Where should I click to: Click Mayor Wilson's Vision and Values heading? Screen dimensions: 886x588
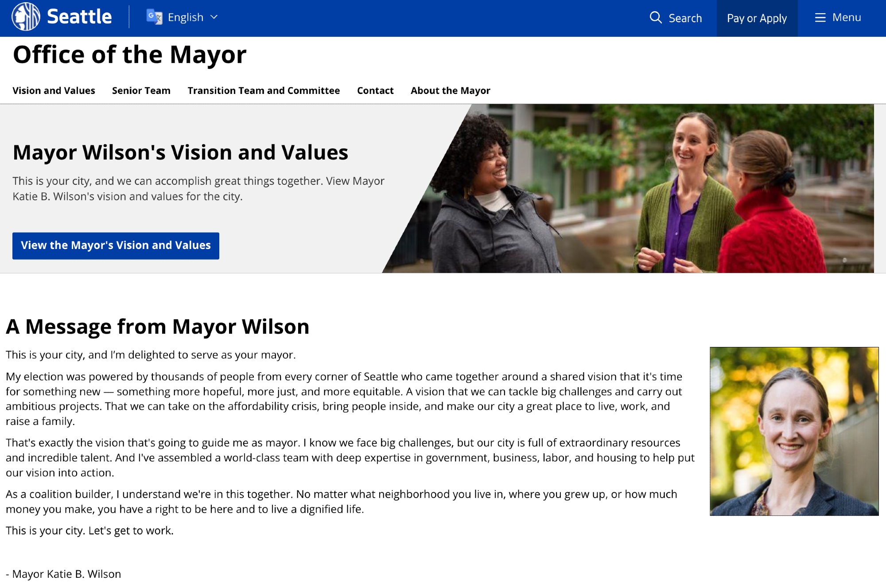[x=180, y=152]
